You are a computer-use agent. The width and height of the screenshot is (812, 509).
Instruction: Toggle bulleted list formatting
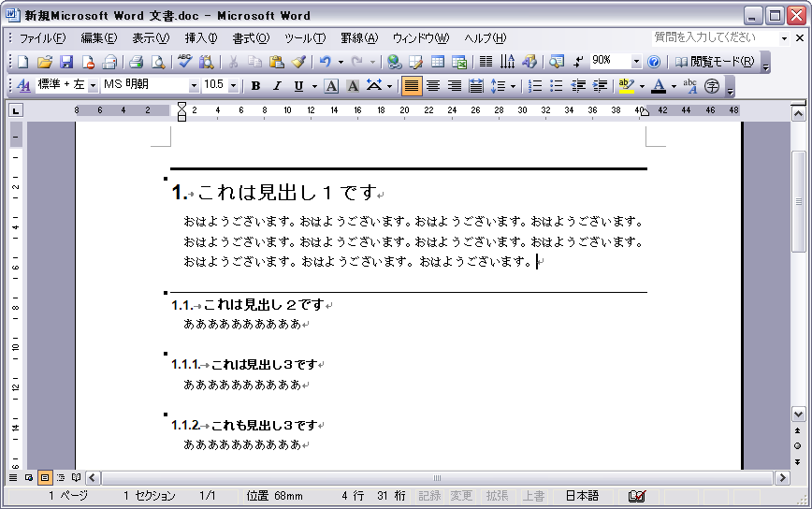[x=557, y=86]
